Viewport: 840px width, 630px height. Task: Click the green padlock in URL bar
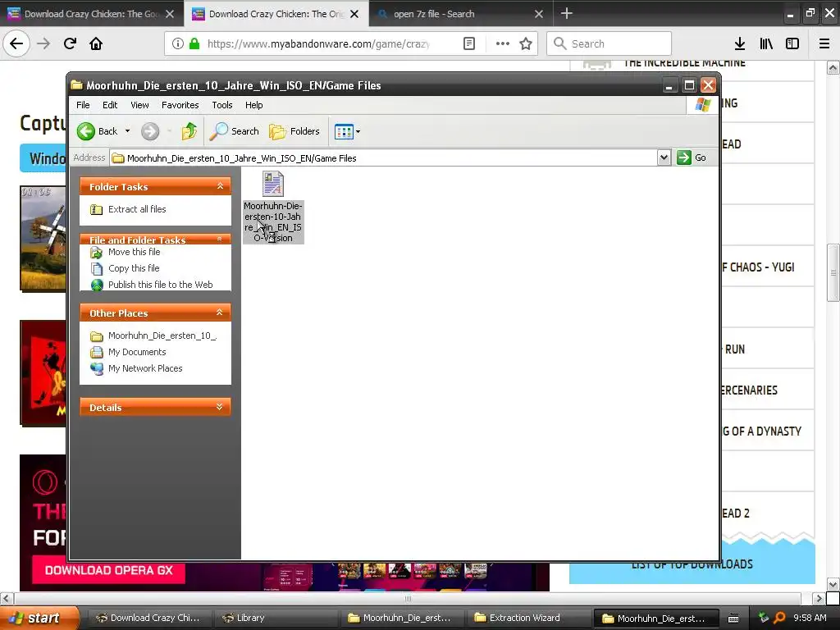tap(194, 44)
